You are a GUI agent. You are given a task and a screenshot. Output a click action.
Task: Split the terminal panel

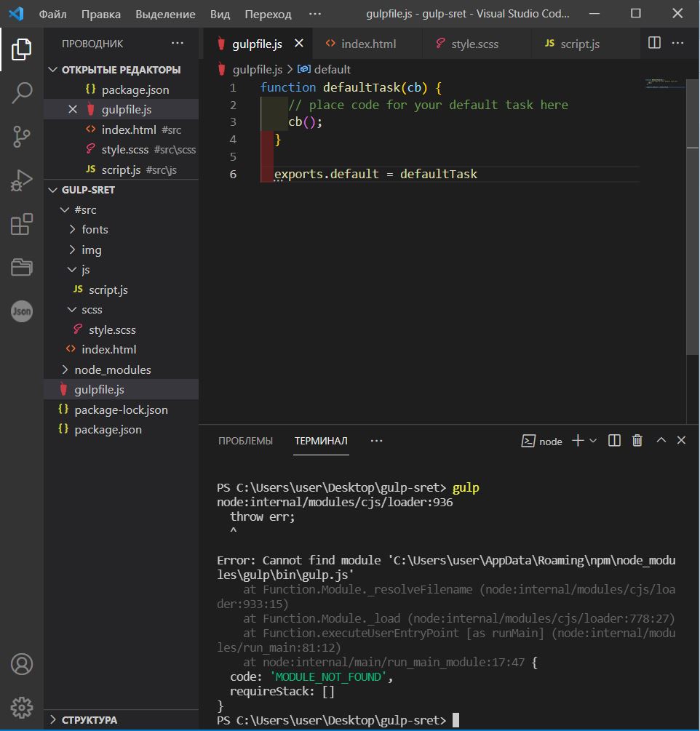(614, 441)
